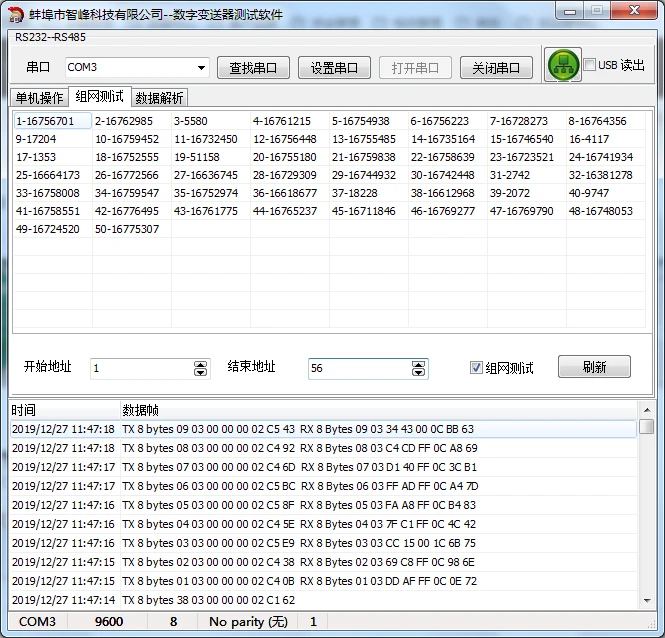665x638 pixels.
Task: Click the green network status icon
Action: 563,65
